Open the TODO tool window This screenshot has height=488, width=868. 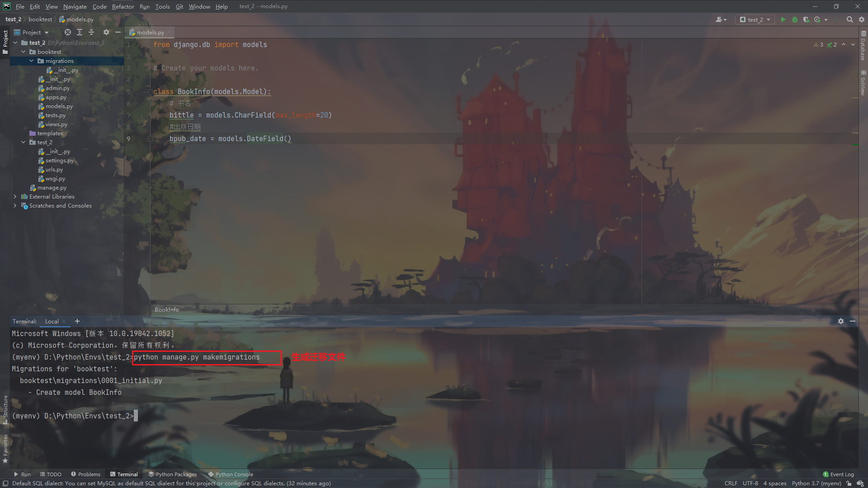(51, 474)
